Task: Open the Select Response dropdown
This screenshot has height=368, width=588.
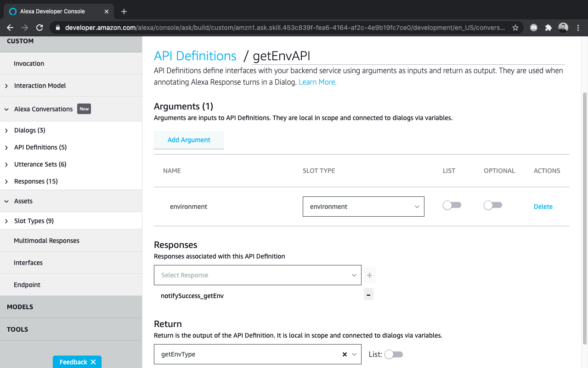Action: point(258,275)
